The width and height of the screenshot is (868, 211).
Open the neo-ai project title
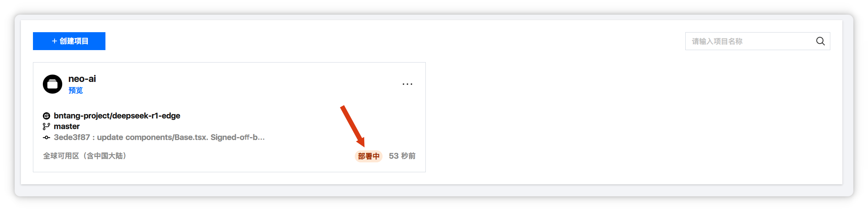coord(82,79)
